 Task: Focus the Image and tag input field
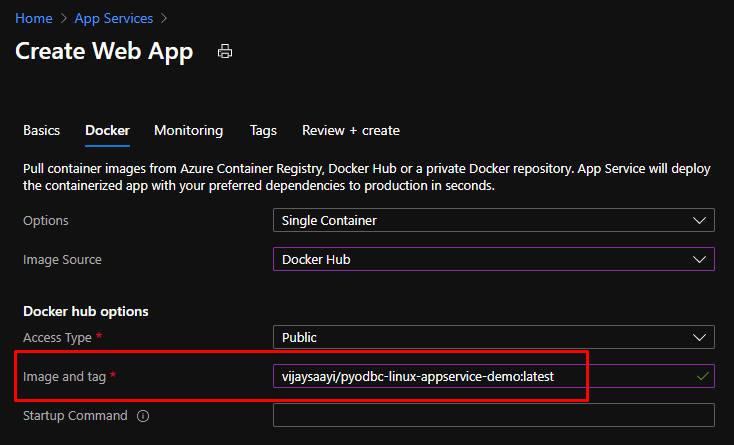point(494,376)
